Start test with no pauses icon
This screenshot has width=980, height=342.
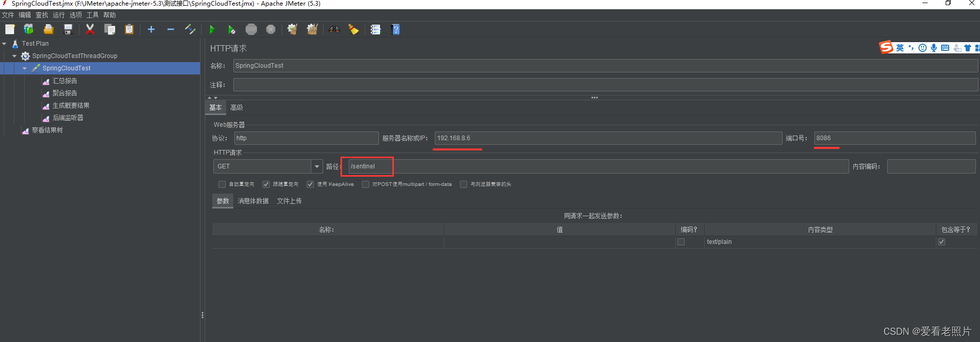coord(232,29)
